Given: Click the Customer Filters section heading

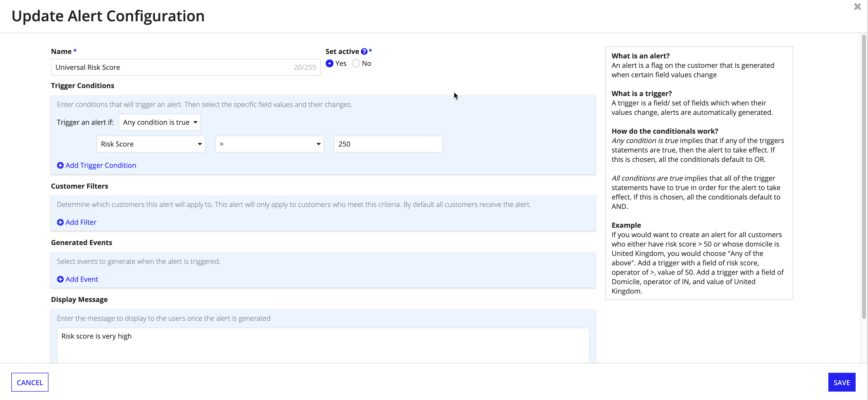Looking at the screenshot, I should click(x=79, y=186).
